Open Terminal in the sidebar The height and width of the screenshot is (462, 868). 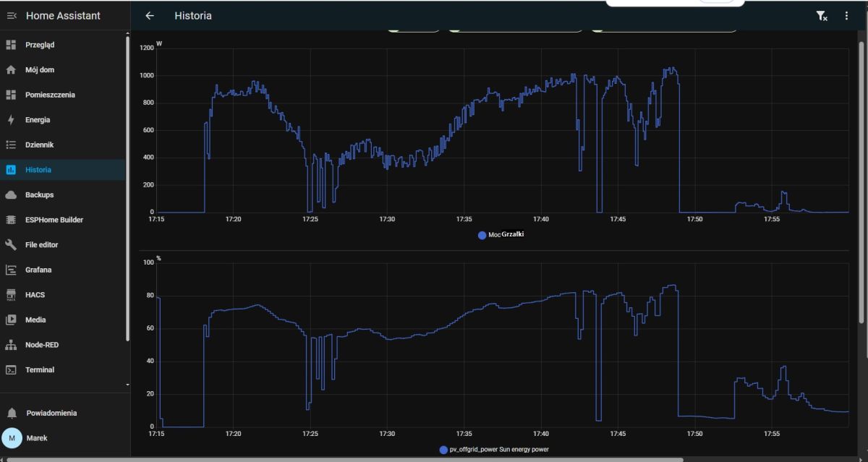[x=63, y=370]
